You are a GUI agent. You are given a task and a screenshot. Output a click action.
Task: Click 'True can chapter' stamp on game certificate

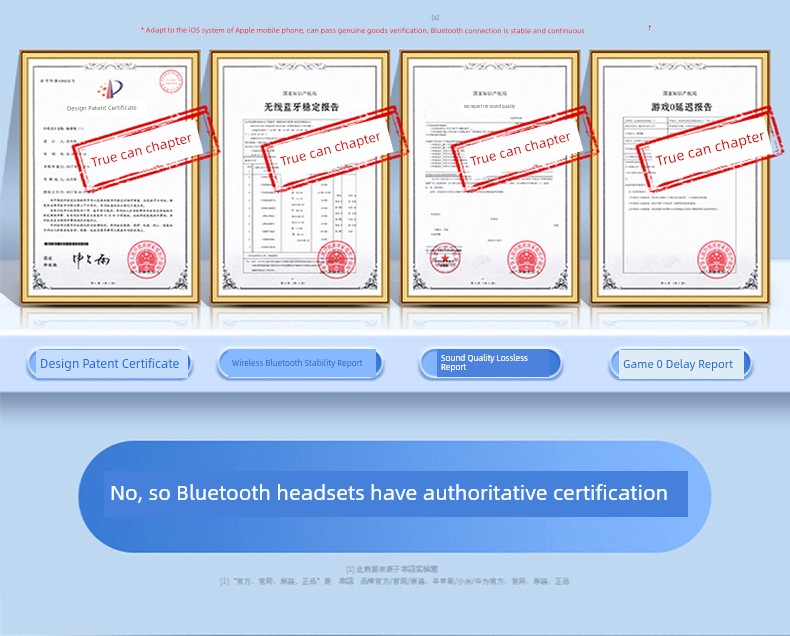click(710, 150)
